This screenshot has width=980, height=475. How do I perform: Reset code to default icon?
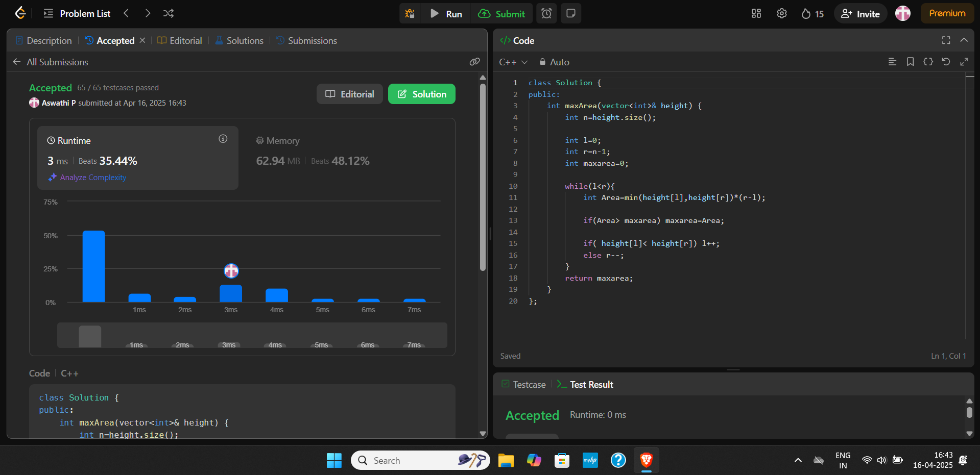pyautogui.click(x=946, y=62)
